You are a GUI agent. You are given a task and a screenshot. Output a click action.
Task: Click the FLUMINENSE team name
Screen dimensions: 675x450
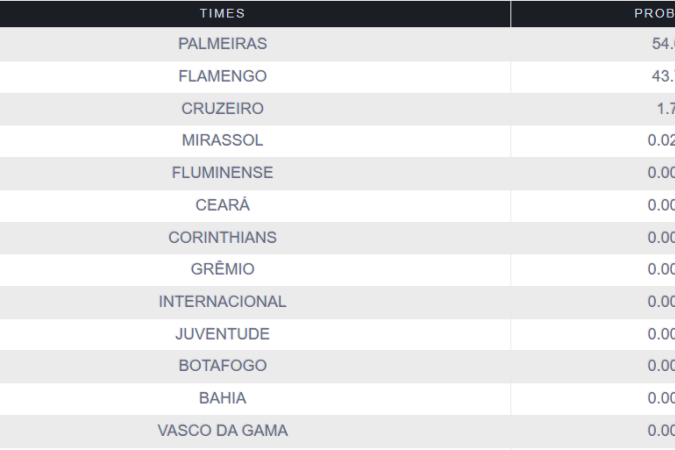[x=222, y=172]
